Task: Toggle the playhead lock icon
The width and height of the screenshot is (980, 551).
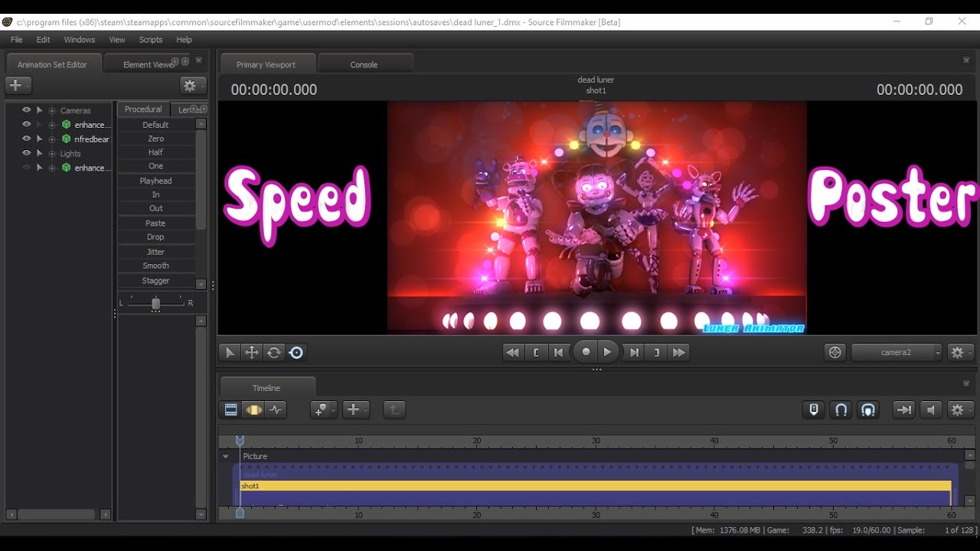Action: (x=814, y=410)
